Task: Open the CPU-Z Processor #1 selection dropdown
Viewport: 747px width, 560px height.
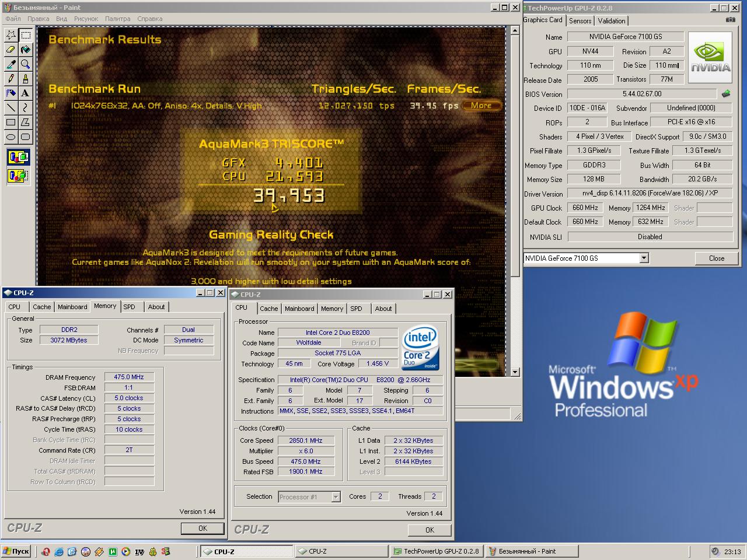Action: coord(336,497)
